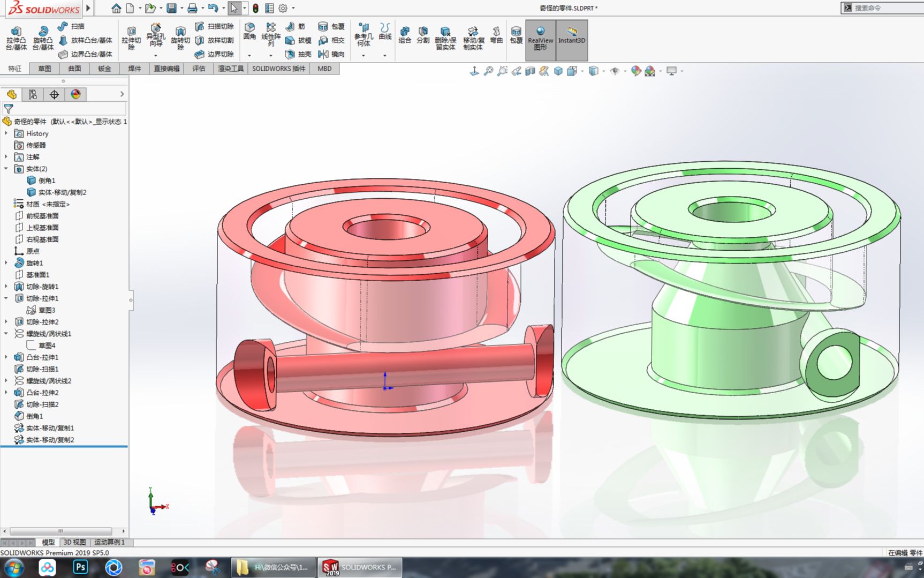This screenshot has height=578, width=924.
Task: Click the 镜向 mirror tool
Action: pyautogui.click(x=331, y=54)
